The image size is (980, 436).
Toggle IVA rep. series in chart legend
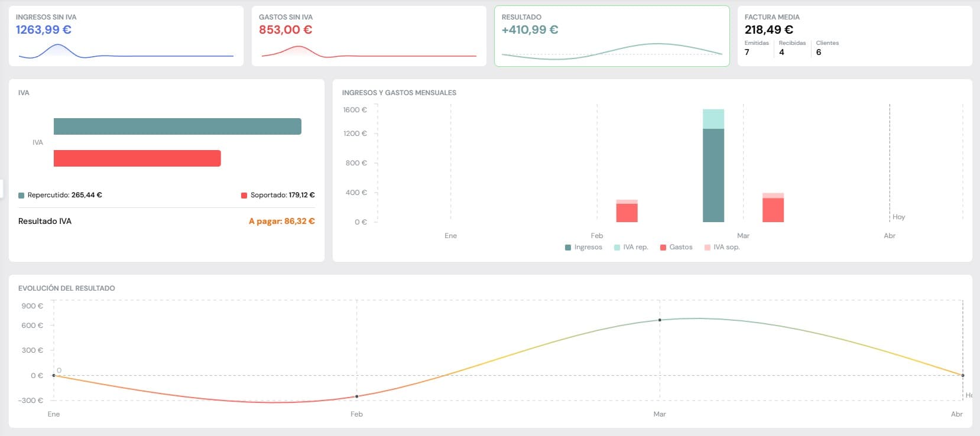coord(631,247)
